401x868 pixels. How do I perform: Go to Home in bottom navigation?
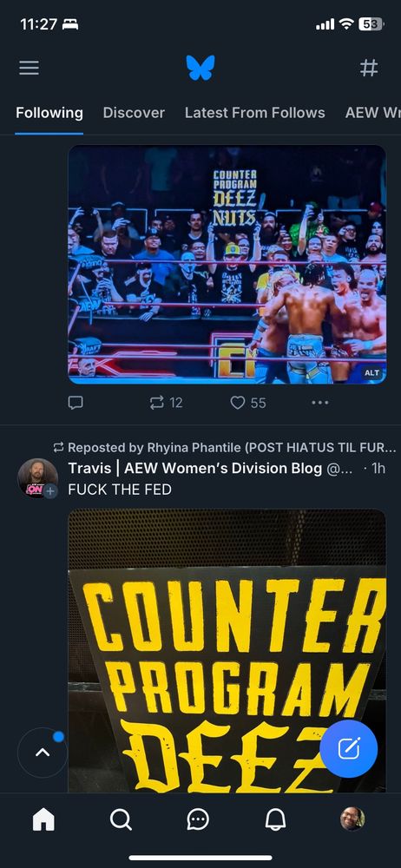(43, 819)
